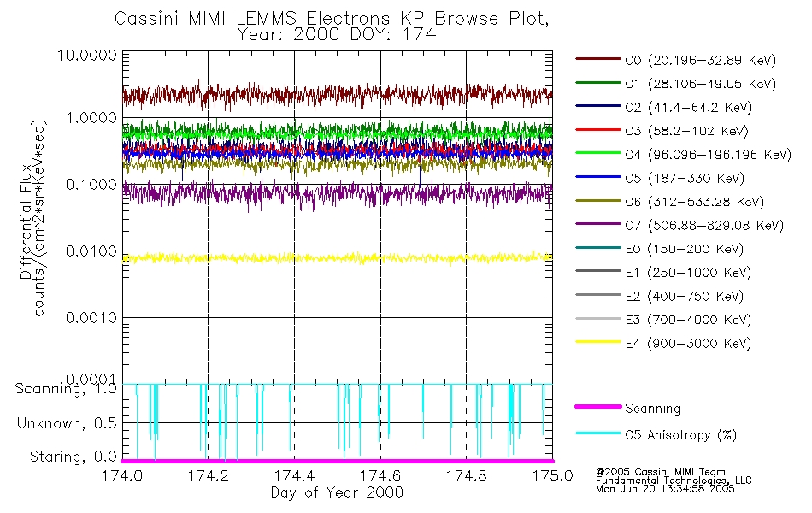The image size is (812, 513).
Task: Click the C4 bright green legend line
Action: tap(597, 153)
